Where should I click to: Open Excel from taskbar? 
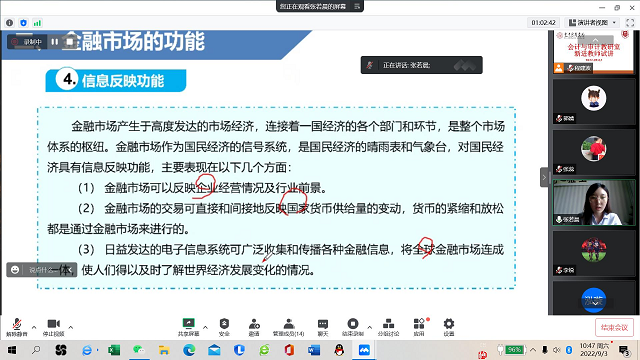coord(113,350)
